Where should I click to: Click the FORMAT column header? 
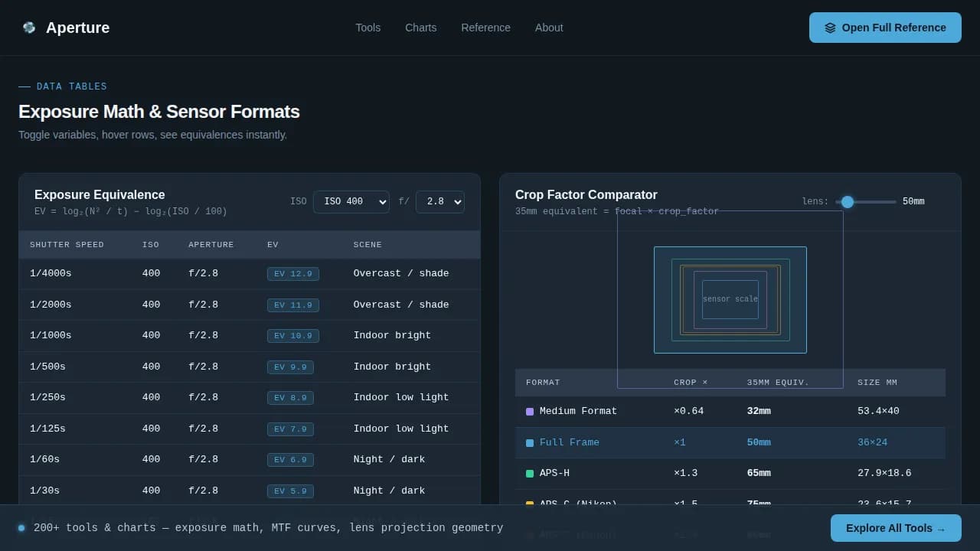(x=543, y=383)
